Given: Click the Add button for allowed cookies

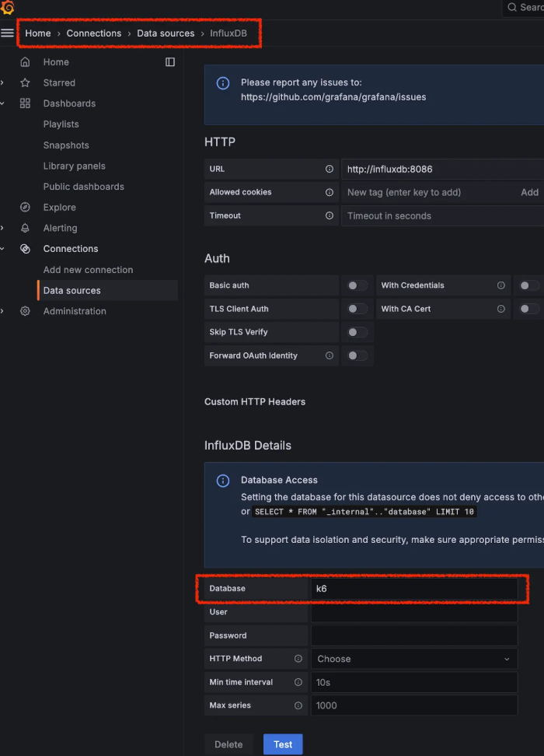Looking at the screenshot, I should point(529,192).
